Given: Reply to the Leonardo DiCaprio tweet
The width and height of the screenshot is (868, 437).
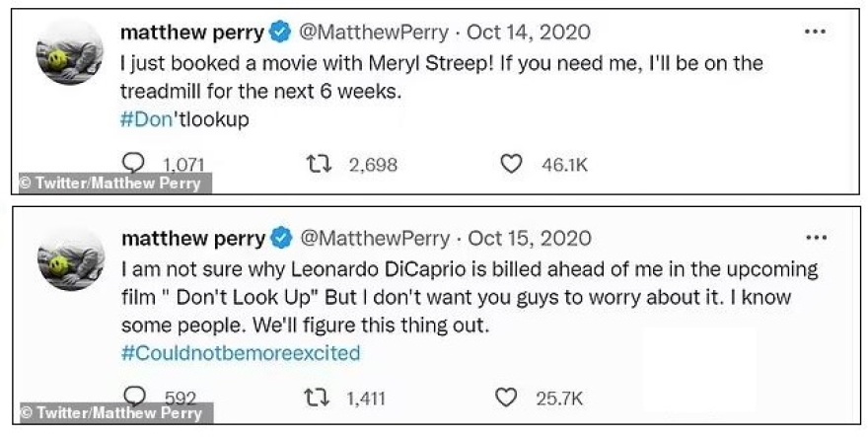Looking at the screenshot, I should click(x=132, y=398).
